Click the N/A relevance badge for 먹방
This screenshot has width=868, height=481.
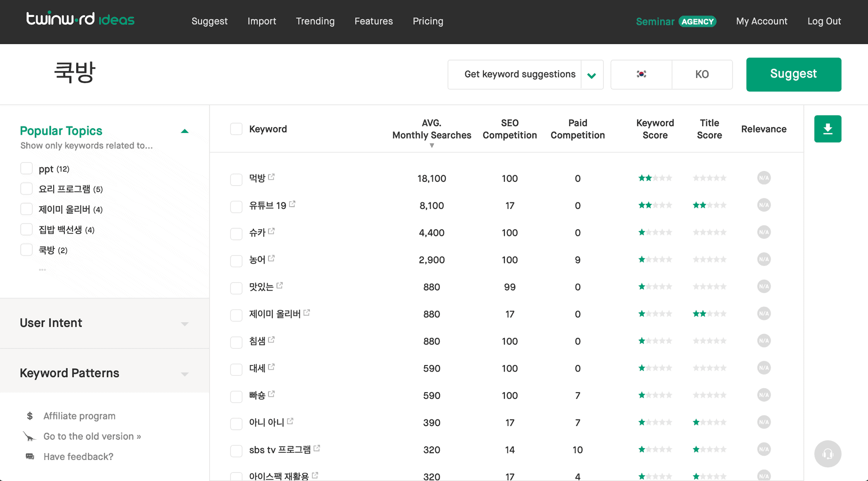coord(764,178)
